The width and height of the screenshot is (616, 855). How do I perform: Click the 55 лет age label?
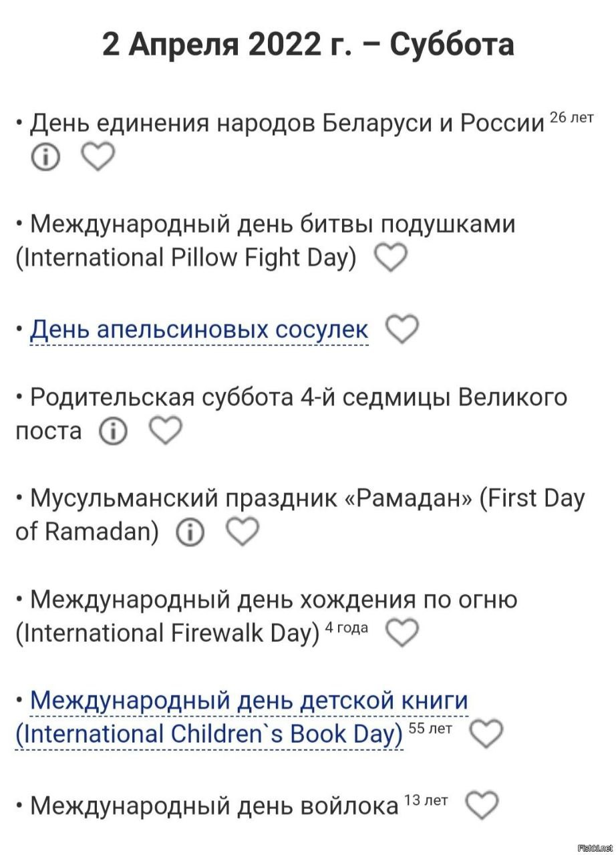tap(430, 729)
